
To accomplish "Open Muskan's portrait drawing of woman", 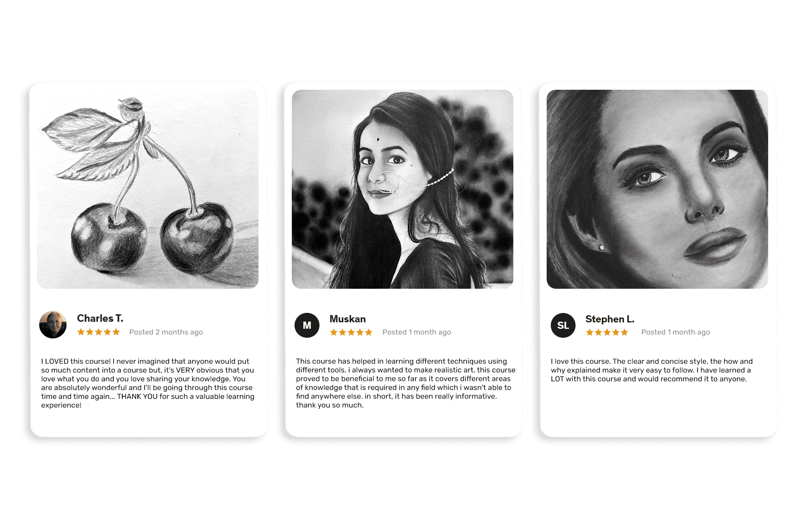I will click(x=402, y=189).
